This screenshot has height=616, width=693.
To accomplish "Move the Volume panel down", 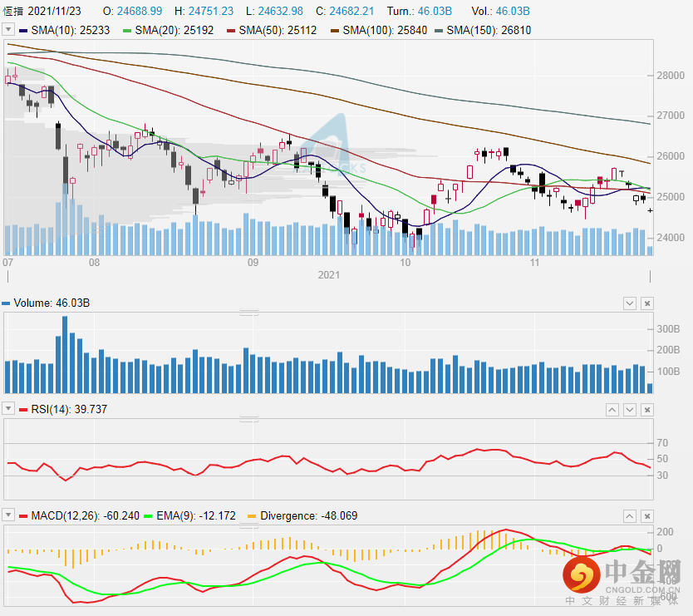I will [630, 303].
